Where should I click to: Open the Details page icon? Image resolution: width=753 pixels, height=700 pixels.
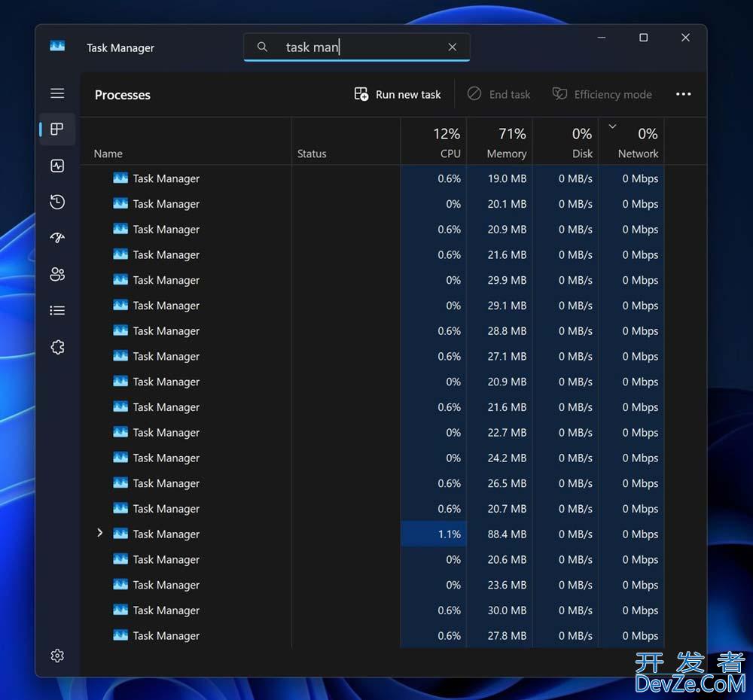(57, 310)
